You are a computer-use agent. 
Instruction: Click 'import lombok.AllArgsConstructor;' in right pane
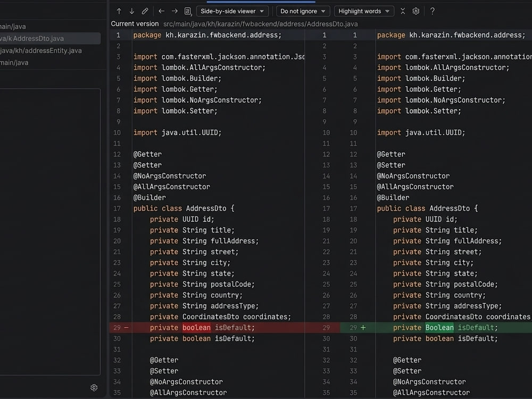coord(443,68)
